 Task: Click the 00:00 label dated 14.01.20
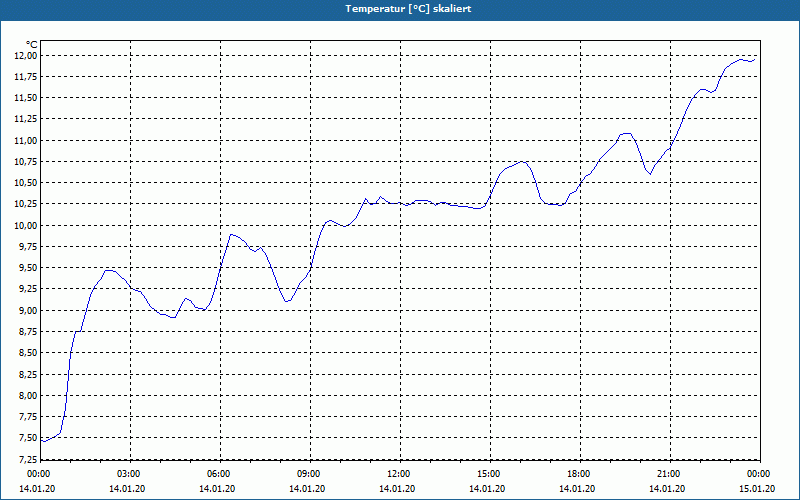(37, 474)
